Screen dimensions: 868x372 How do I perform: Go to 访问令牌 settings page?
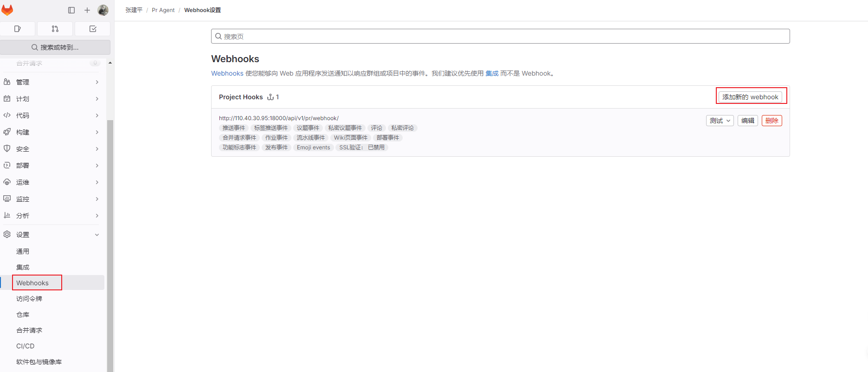29,299
